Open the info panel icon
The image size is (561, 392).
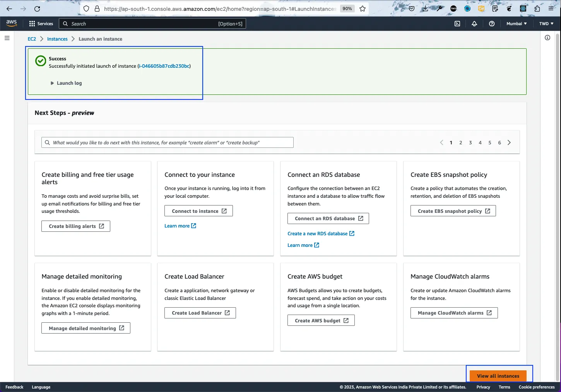coord(547,38)
